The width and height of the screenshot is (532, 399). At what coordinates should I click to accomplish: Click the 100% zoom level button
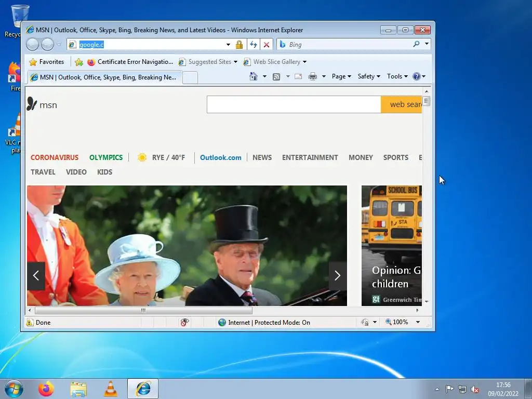(x=396, y=322)
